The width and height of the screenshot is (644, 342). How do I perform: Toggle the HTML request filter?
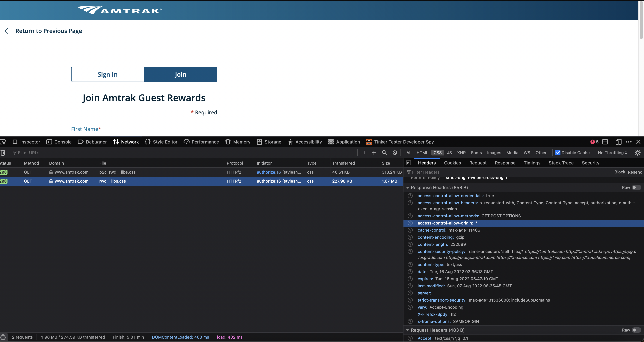422,153
